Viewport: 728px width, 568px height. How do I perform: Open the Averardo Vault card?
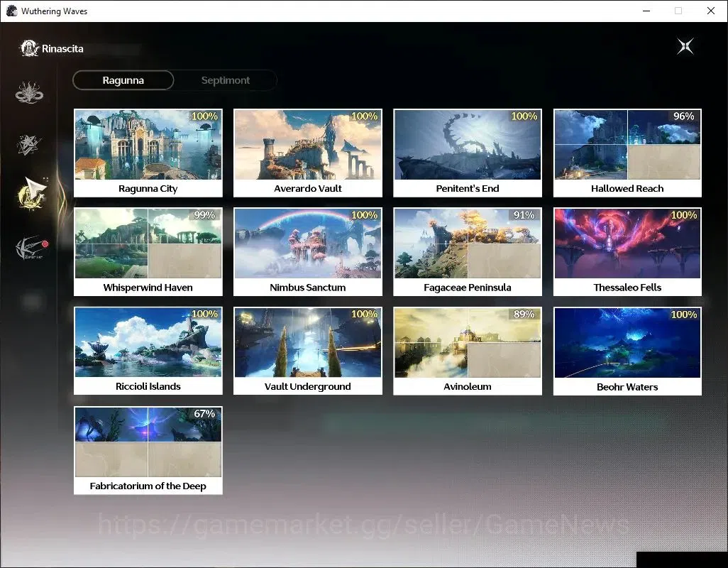click(x=308, y=153)
